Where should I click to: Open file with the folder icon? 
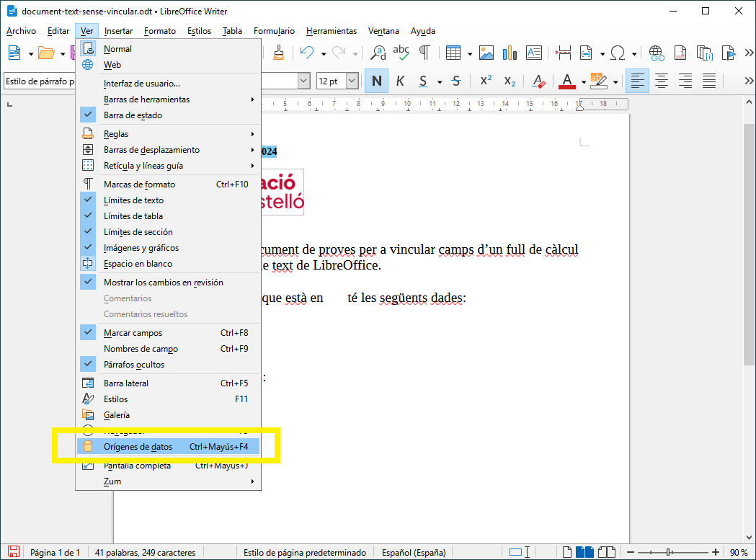[x=46, y=53]
